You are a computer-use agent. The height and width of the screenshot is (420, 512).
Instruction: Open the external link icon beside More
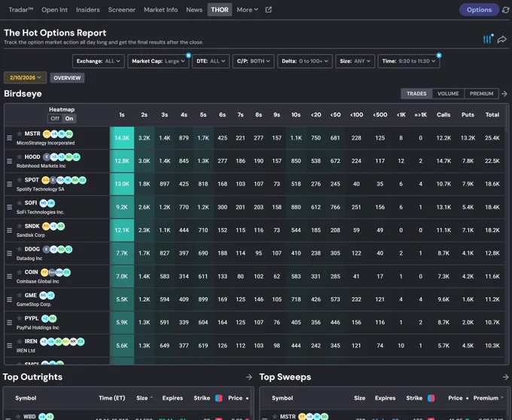pos(268,10)
